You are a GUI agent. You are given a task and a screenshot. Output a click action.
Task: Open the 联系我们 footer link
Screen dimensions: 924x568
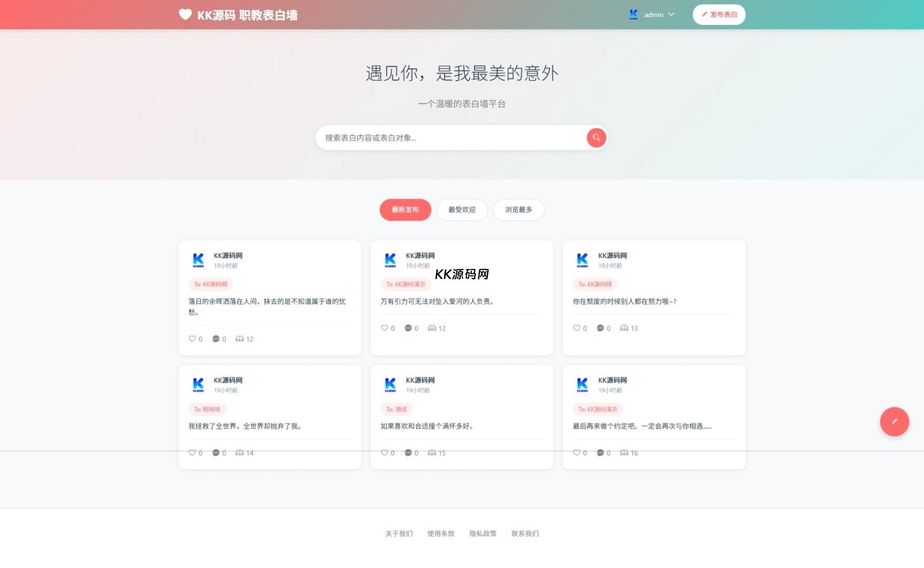525,533
